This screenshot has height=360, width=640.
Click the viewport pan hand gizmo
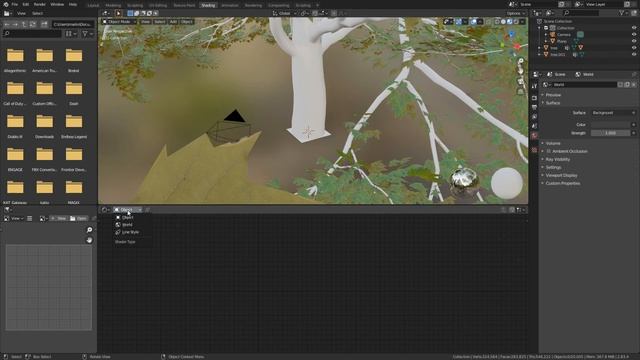click(x=521, y=71)
